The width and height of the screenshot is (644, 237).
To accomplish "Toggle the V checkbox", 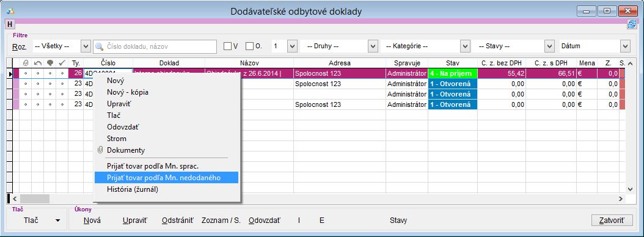I will click(227, 46).
